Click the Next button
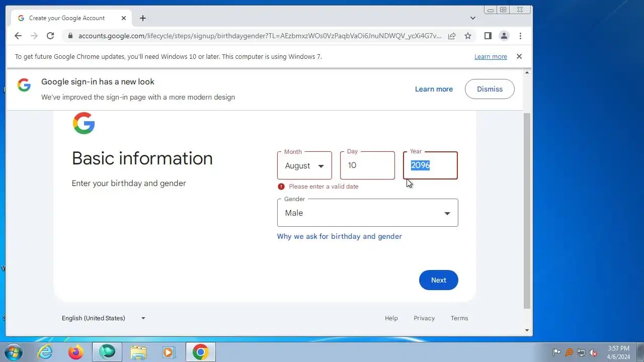This screenshot has height=362, width=644. click(438, 280)
